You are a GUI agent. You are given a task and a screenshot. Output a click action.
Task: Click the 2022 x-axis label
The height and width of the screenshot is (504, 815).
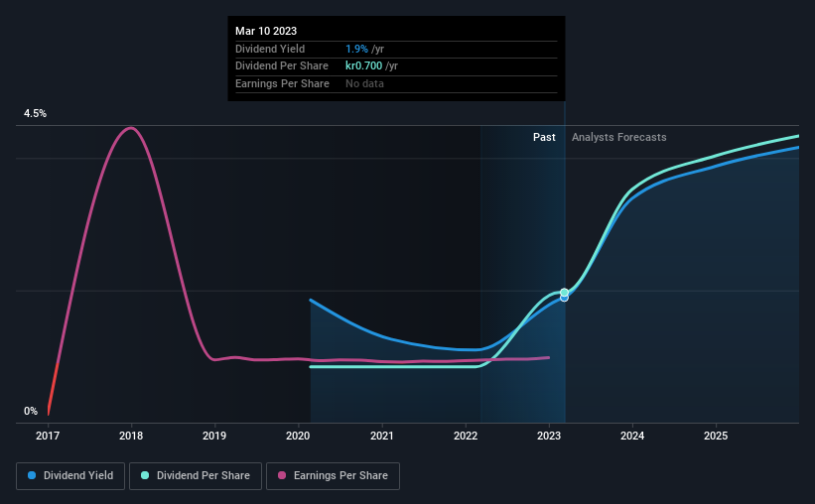click(x=466, y=436)
